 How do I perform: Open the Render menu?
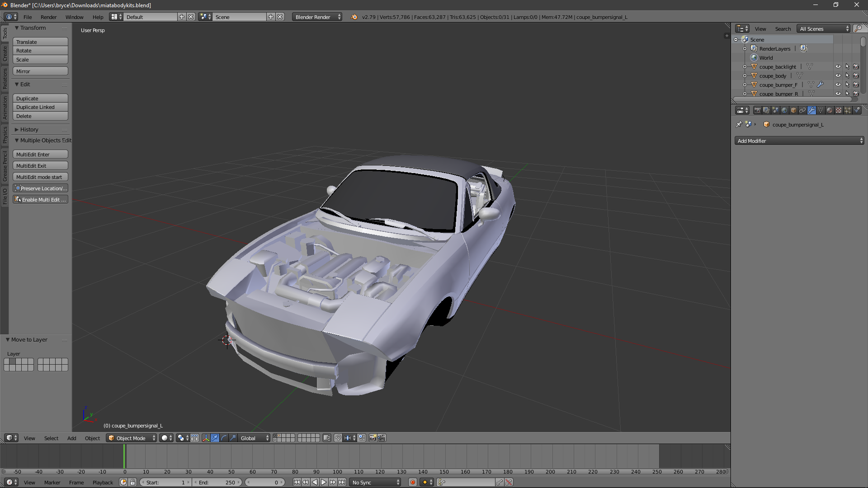click(x=48, y=17)
